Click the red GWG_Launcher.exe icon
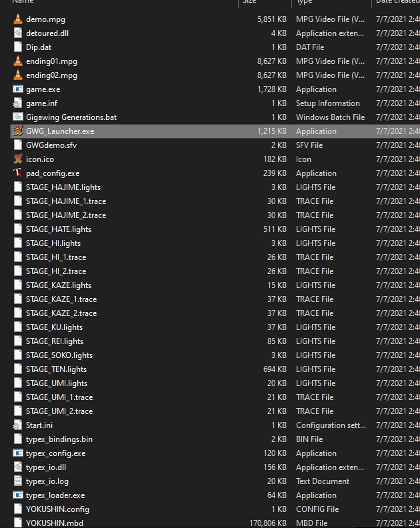This screenshot has width=420, height=528. (18, 131)
